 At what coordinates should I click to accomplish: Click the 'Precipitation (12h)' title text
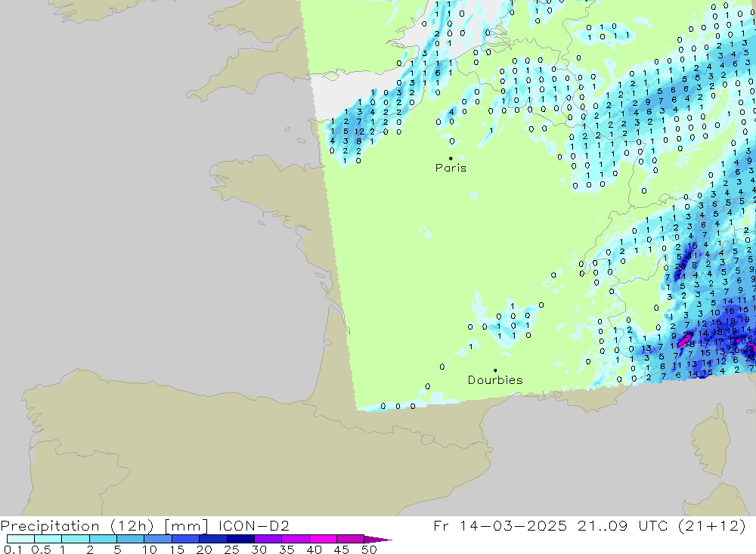click(77, 526)
